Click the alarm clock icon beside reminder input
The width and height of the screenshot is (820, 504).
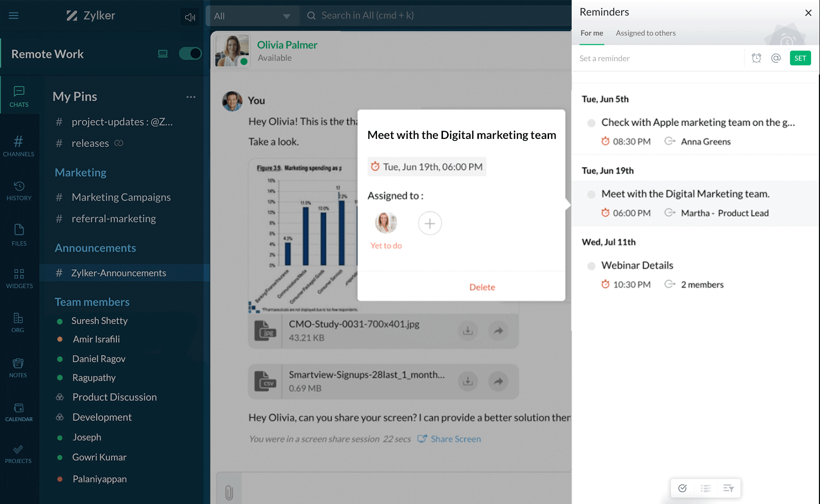point(756,58)
